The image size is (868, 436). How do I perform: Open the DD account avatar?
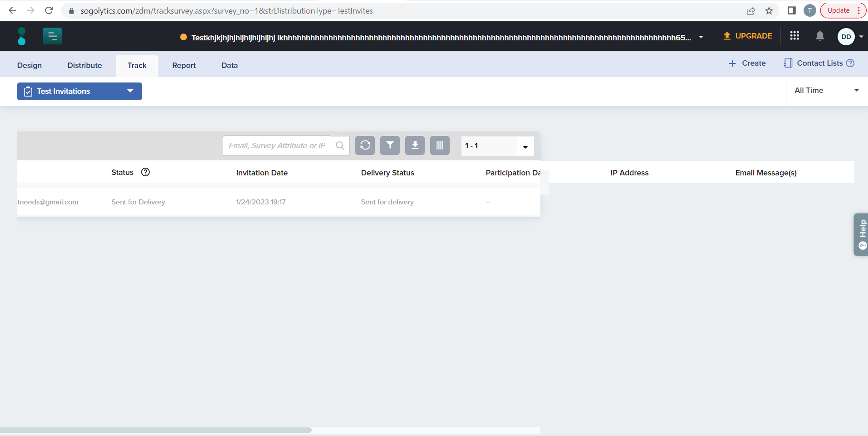click(846, 37)
